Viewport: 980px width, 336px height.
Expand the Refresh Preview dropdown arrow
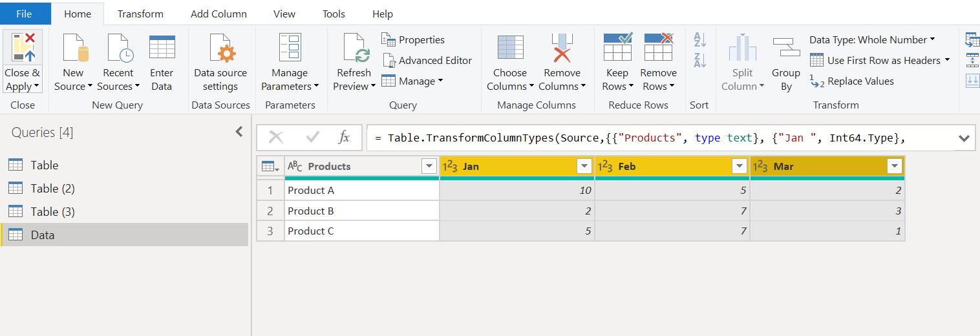click(x=373, y=87)
